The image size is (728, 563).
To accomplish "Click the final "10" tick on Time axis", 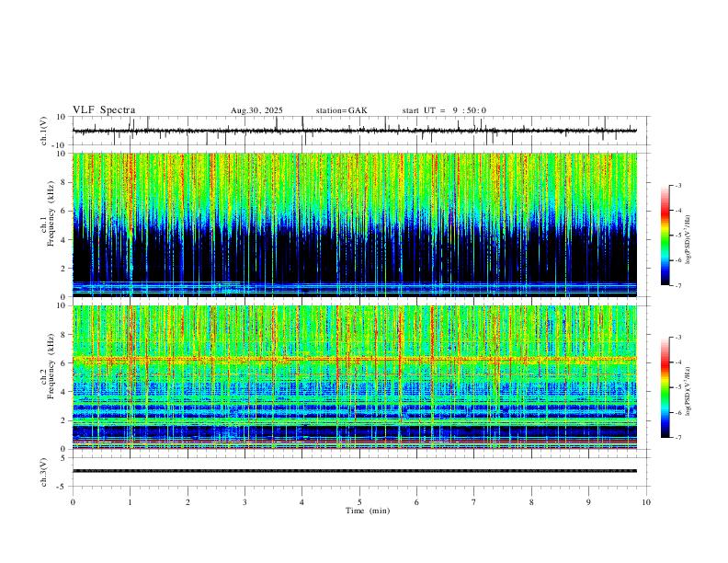I will pyautogui.click(x=646, y=502).
